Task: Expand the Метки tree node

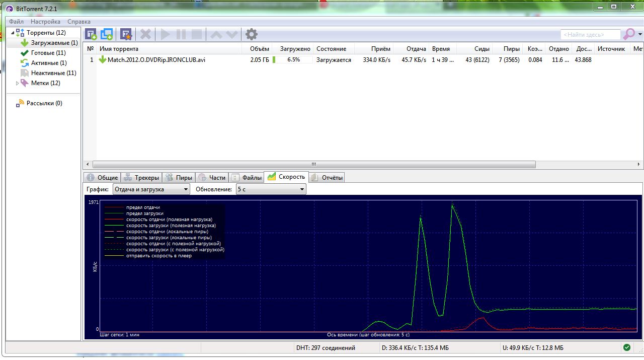Action: point(17,83)
